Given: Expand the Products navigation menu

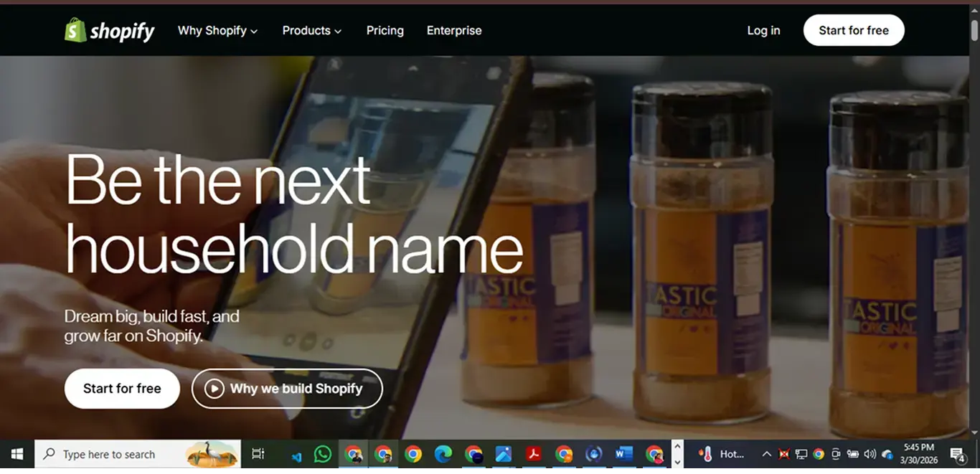Looking at the screenshot, I should click(312, 30).
